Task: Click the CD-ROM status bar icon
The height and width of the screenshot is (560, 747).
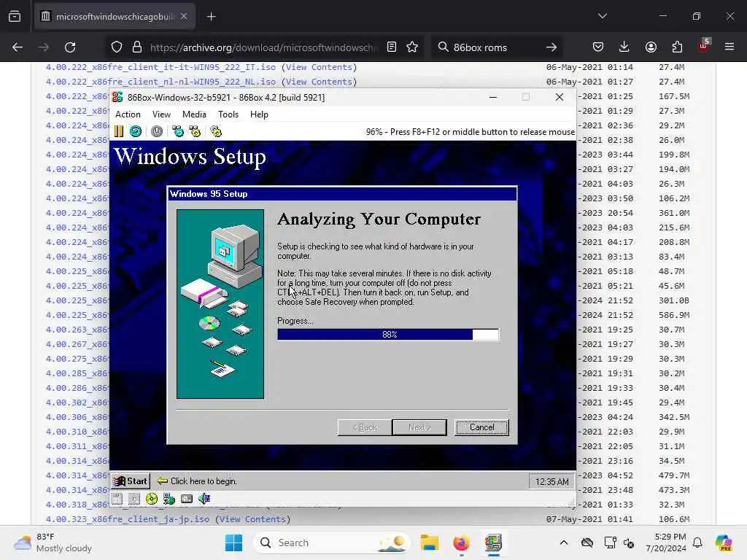Action: (x=152, y=499)
